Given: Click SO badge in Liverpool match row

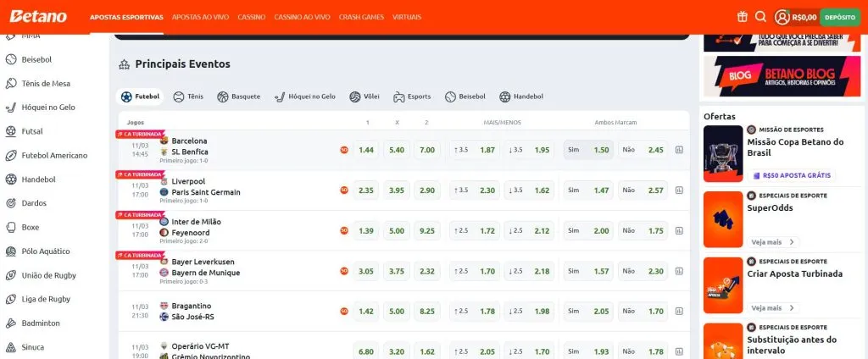Looking at the screenshot, I should point(344,191).
